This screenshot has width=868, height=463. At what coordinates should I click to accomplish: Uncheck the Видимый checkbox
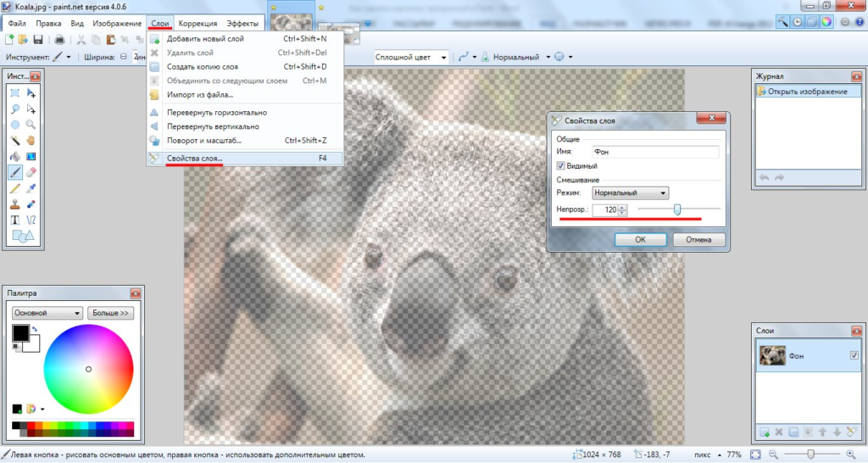coord(560,165)
